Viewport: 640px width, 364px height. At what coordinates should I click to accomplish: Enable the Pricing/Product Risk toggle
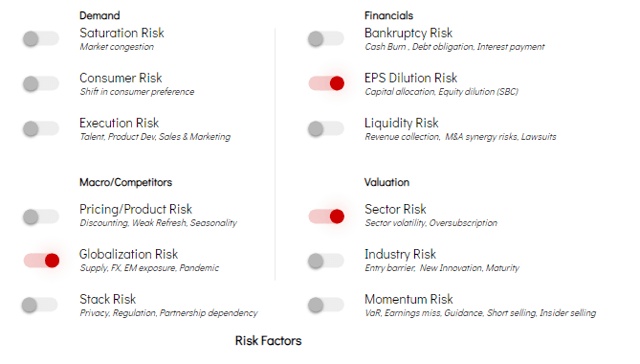pos(41,217)
